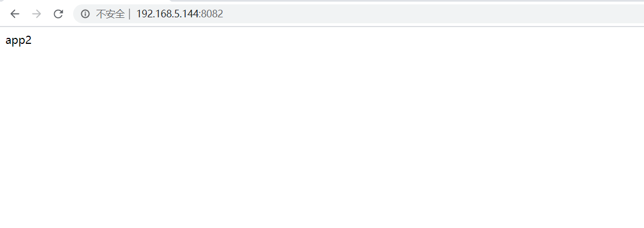Screen dimensions: 644x228
Task: Place cursor after 8082 in the omnibox
Action: click(x=224, y=14)
